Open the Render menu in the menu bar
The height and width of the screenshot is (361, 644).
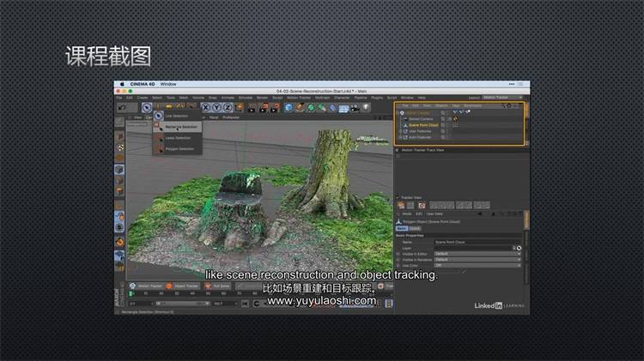tap(262, 98)
